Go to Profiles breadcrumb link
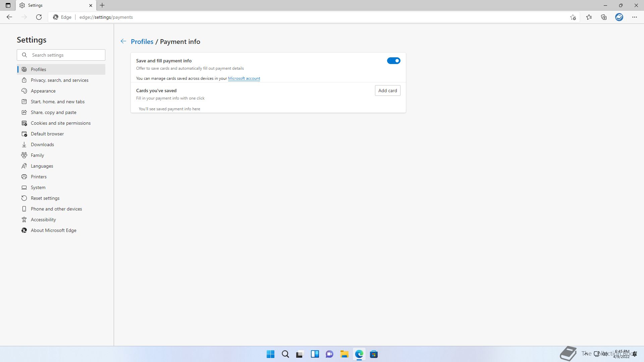Screen dimensions: 644x362 (x=142, y=42)
